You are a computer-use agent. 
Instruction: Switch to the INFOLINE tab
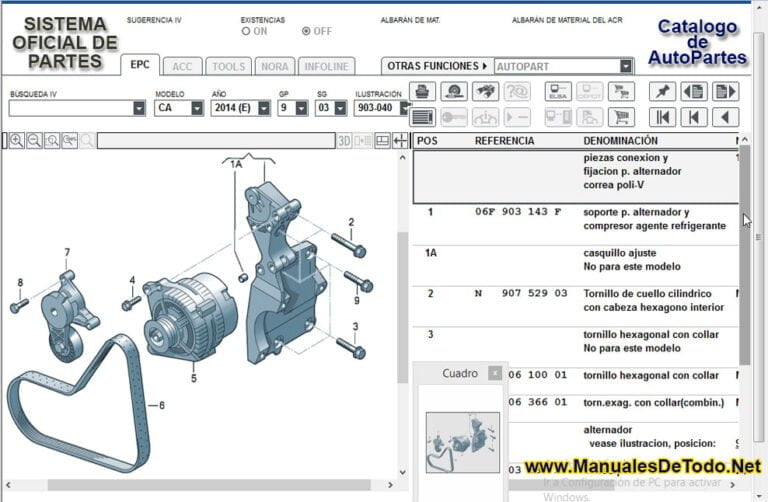326,66
